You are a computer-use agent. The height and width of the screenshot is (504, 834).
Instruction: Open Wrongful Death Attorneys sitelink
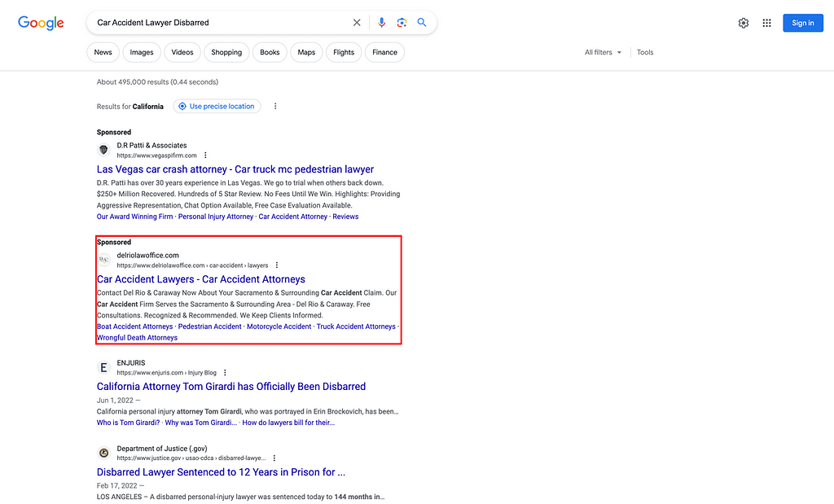[x=137, y=338]
